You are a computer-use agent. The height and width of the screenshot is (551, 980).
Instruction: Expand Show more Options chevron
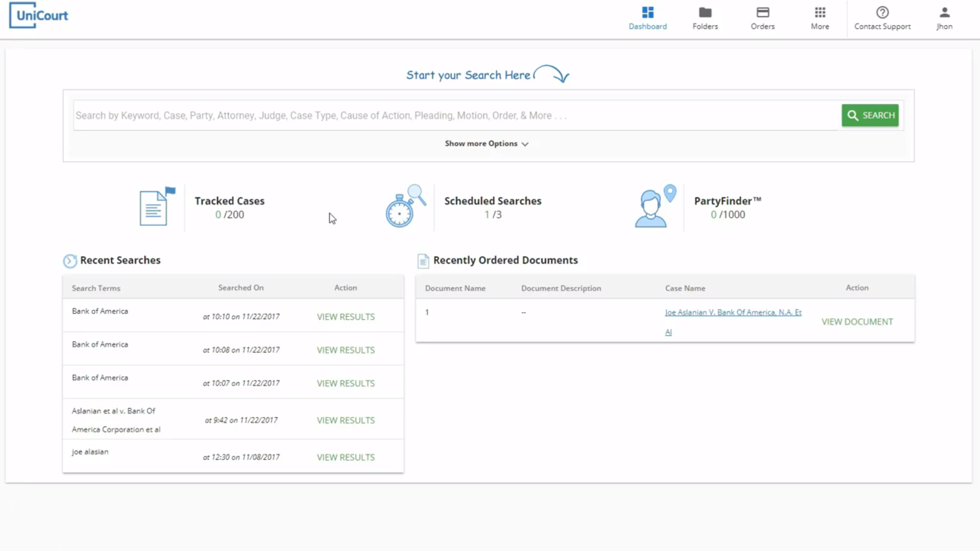[x=525, y=144]
